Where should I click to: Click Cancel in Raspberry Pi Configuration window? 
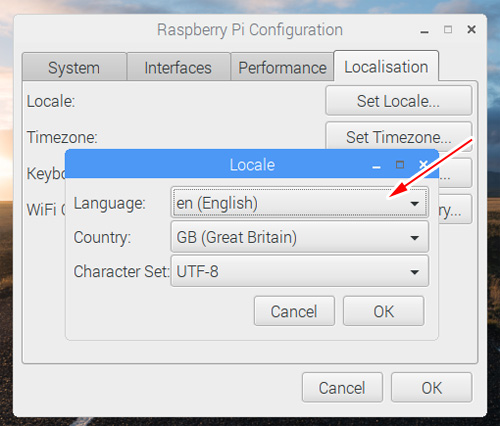[342, 387]
